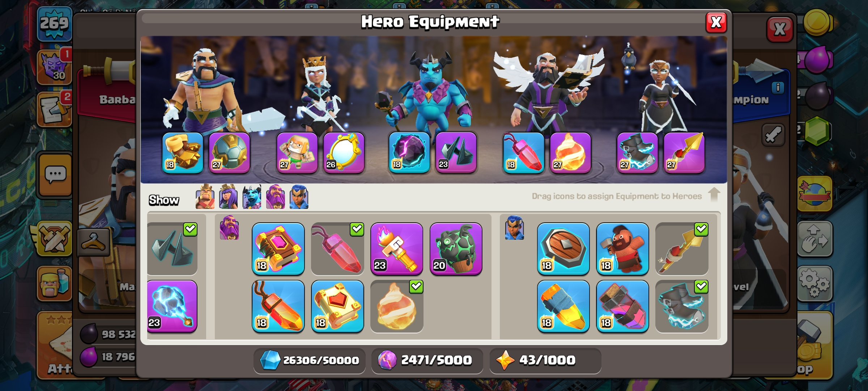This screenshot has width=868, height=391.
Task: Select the Electro Boots equipped slot
Action: coord(637,152)
